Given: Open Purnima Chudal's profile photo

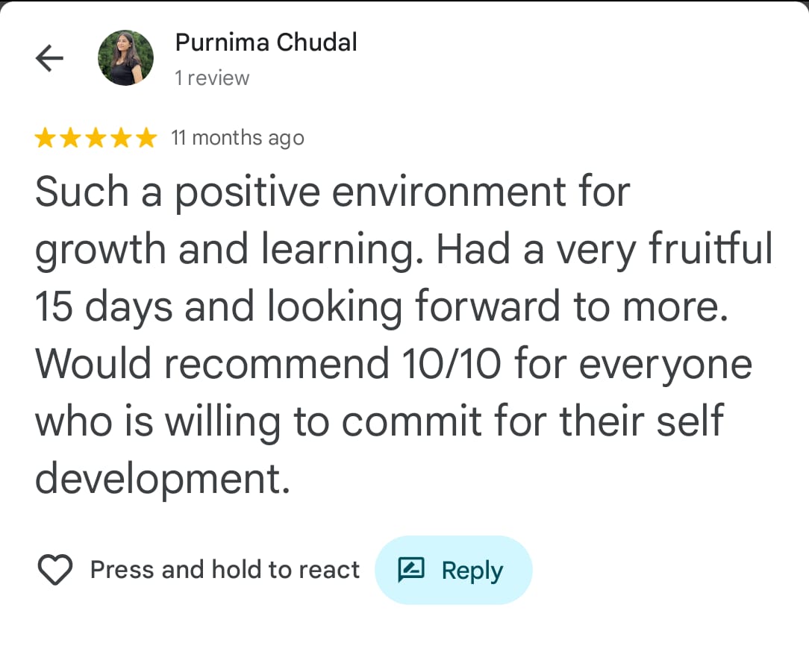Looking at the screenshot, I should tap(126, 58).
